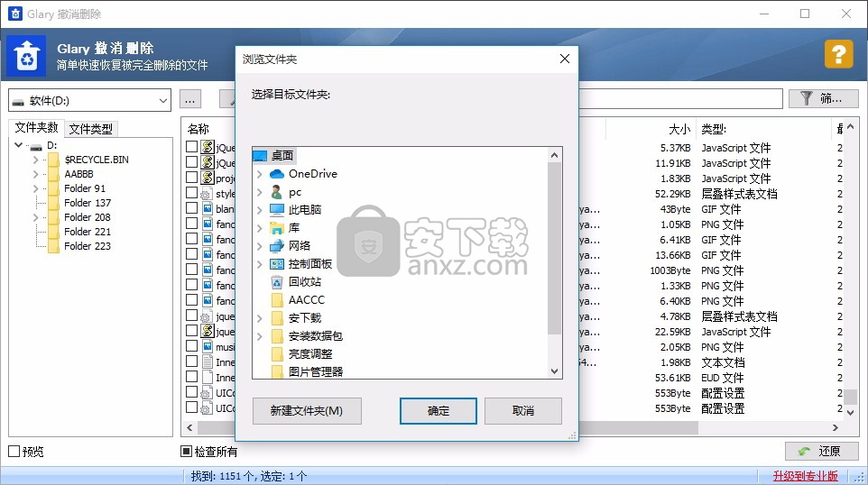Viewport: 868px width, 485px height.
Task: Switch to the 文件夹数 tab
Action: click(36, 128)
